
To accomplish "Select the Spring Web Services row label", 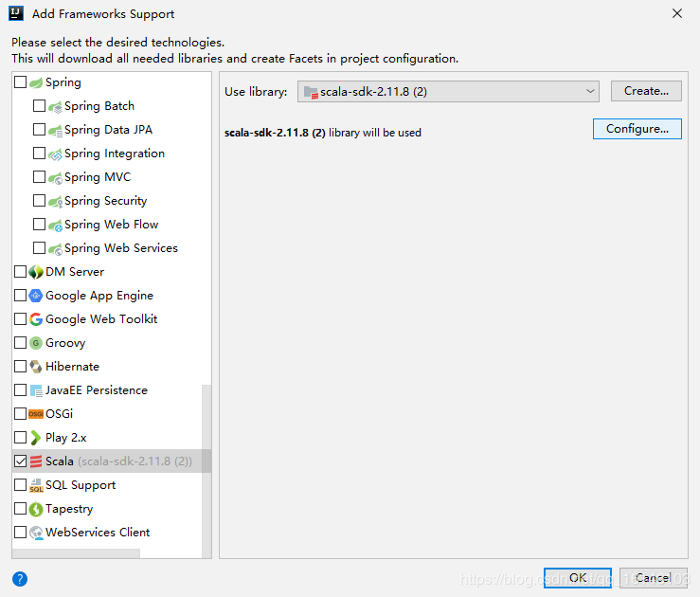I will click(121, 248).
